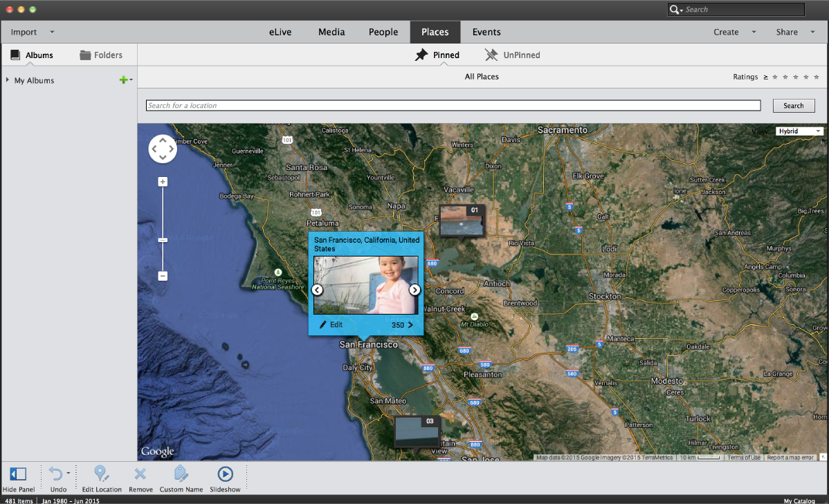
Task: Click the first rating star
Action: 775,77
